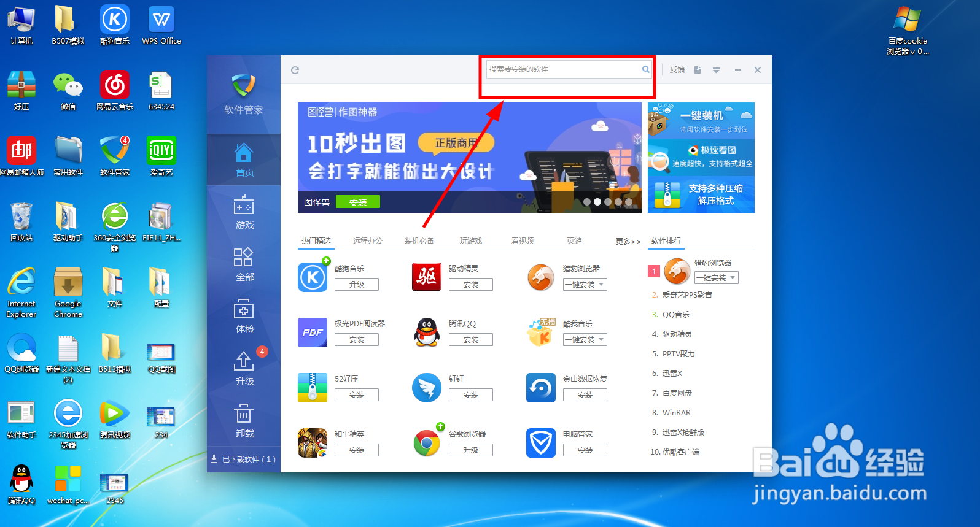Select the 页游 tab

tap(574, 241)
